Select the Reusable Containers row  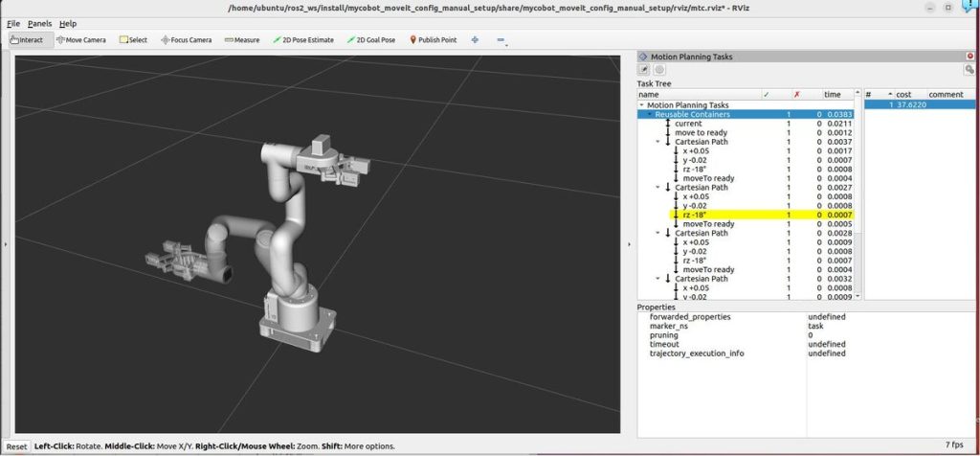746,114
